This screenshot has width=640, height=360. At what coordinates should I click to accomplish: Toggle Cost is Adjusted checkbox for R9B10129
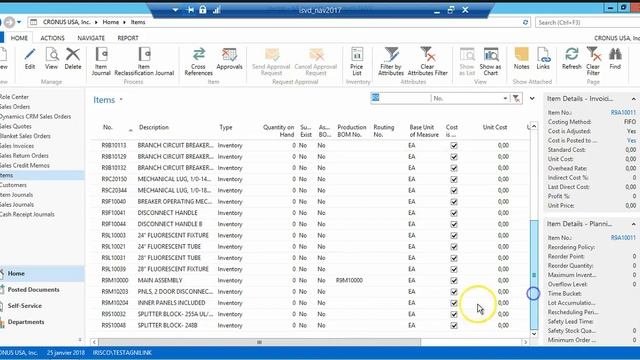454,157
